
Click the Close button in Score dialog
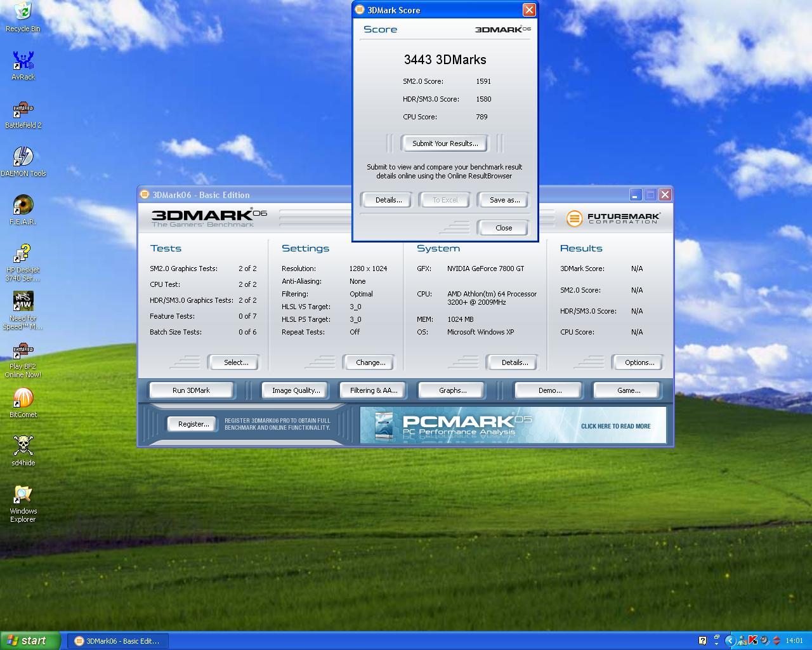point(504,228)
